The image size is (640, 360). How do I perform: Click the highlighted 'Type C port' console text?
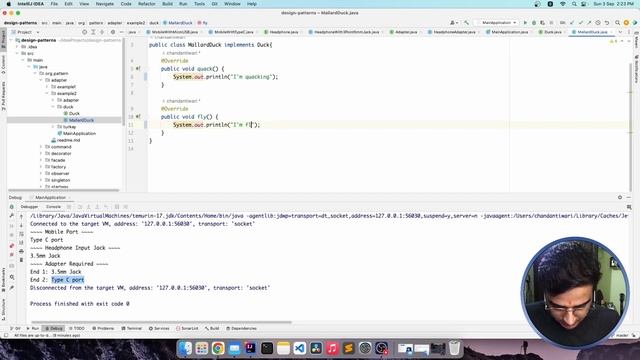coord(68,280)
